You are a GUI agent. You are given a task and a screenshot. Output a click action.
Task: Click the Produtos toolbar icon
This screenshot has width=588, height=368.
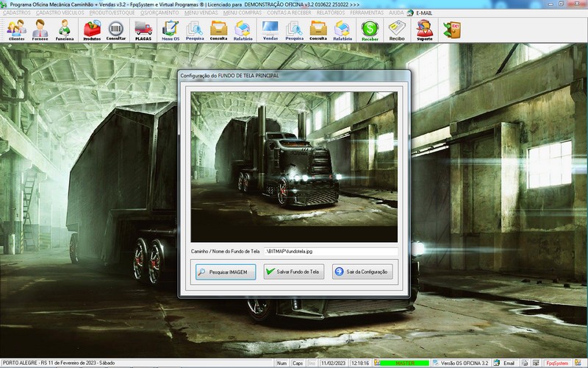[92, 29]
